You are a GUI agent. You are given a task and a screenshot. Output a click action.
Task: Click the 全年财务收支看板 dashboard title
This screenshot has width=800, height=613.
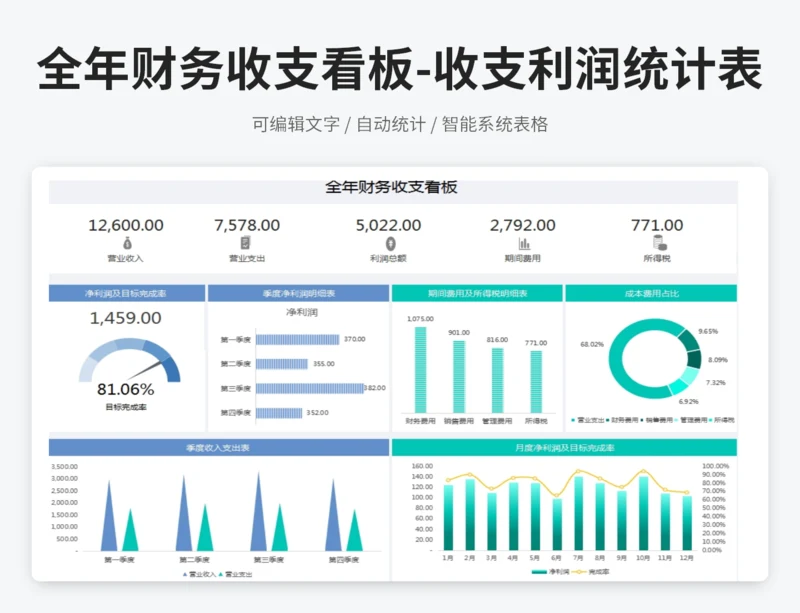coord(391,187)
